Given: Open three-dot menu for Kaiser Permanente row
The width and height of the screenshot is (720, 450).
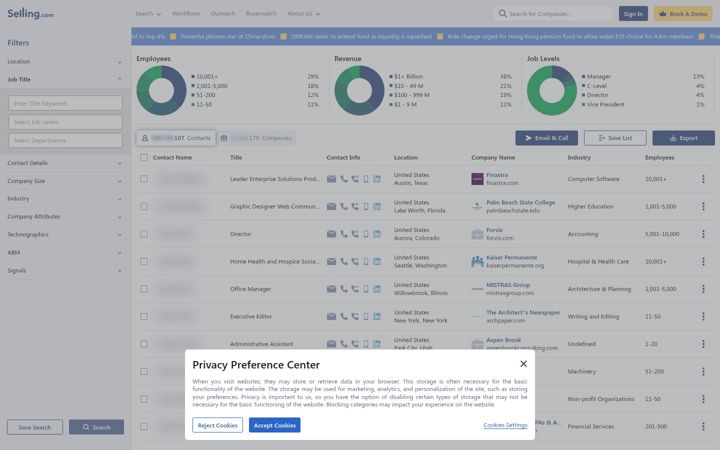Looking at the screenshot, I should click(703, 262).
